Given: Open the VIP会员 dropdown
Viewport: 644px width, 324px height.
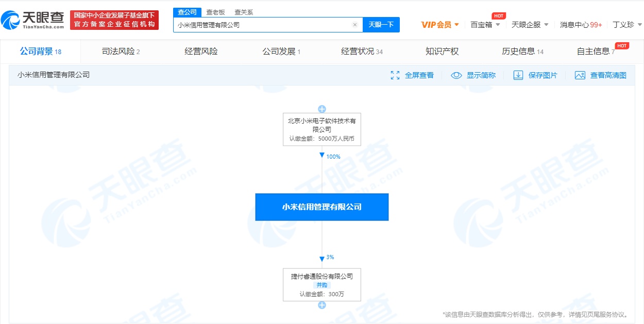Looking at the screenshot, I should [440, 25].
